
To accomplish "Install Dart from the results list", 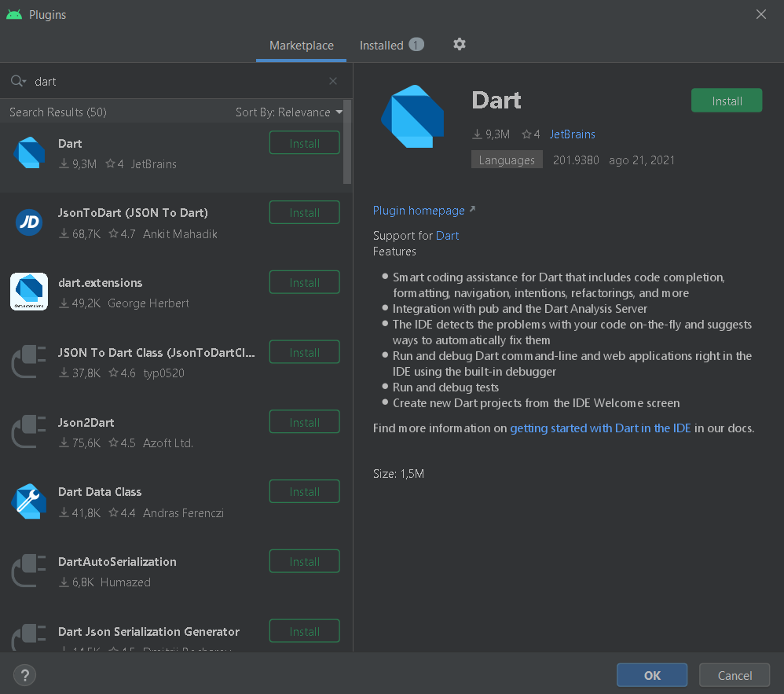I will click(305, 143).
